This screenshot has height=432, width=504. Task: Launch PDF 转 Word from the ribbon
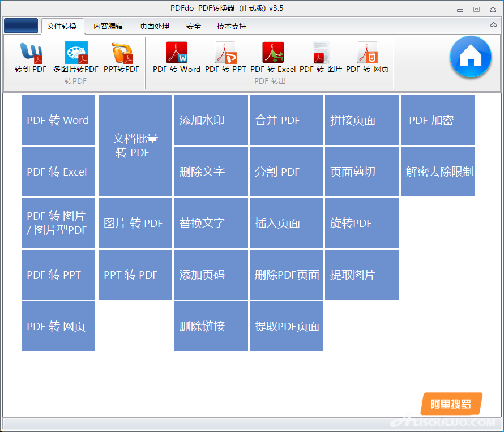point(177,57)
